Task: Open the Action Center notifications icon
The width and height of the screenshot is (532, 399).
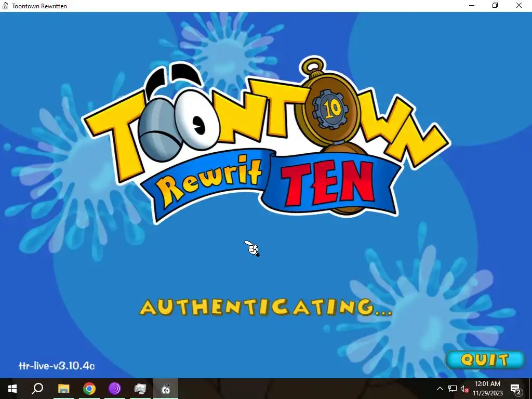Action: [515, 389]
